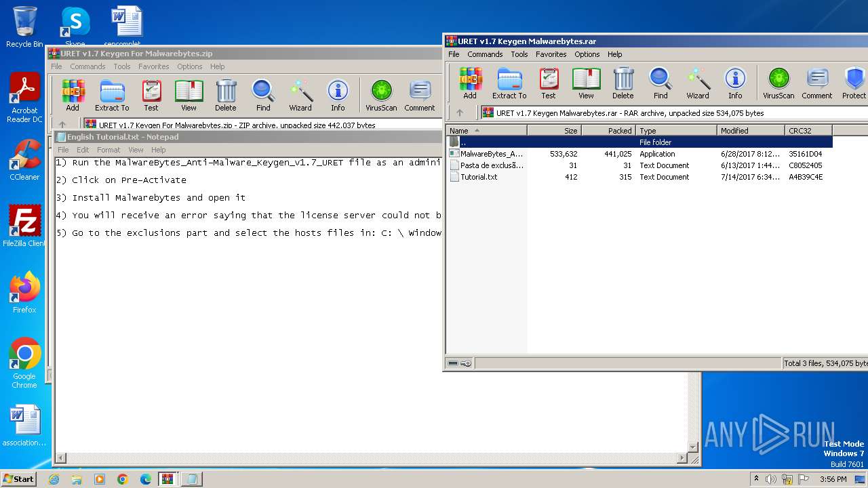Sort file list by Size column
The image size is (868, 488).
click(555, 131)
